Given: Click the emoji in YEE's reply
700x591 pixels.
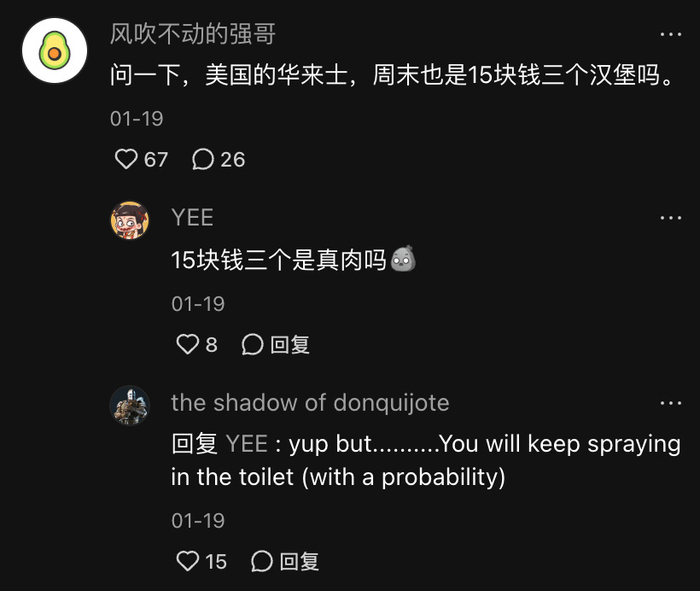Looking at the screenshot, I should point(403,260).
